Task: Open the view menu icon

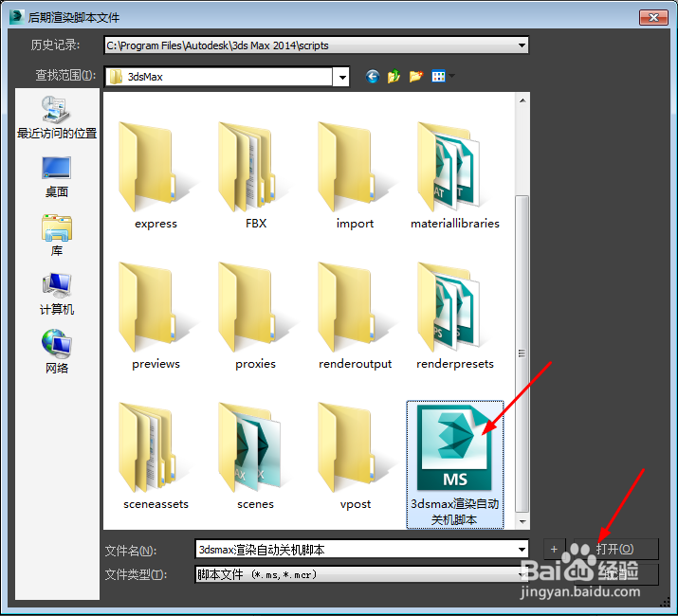Action: tap(438, 77)
